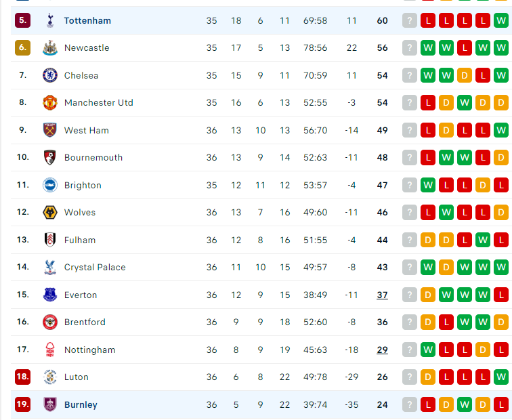
Task: Click the Wolves club crest
Action: pyautogui.click(x=50, y=212)
